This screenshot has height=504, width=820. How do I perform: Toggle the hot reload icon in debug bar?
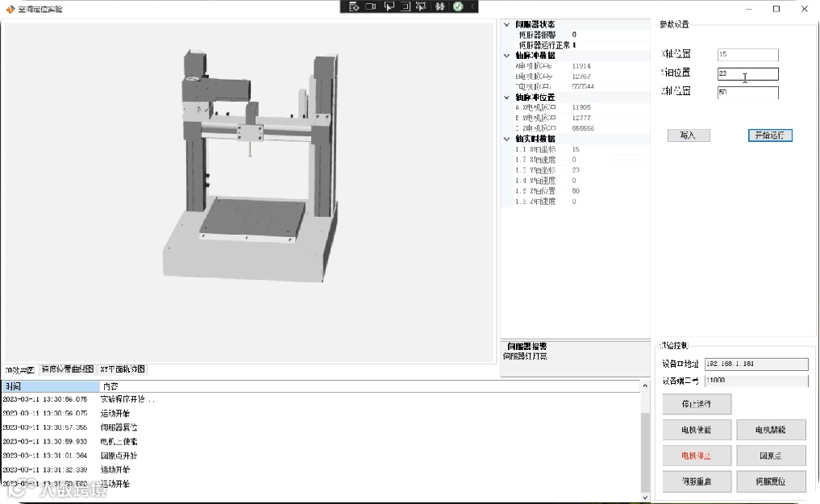click(439, 6)
